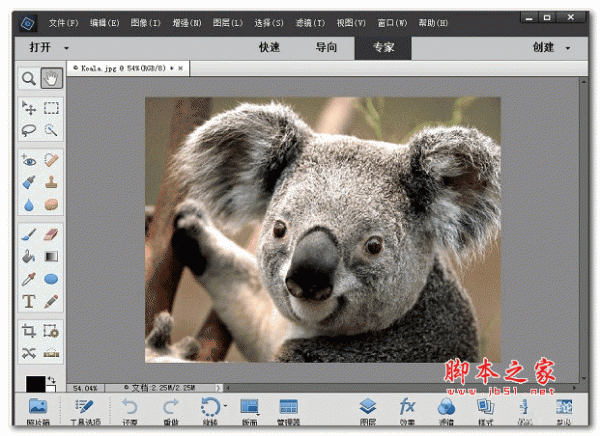Viewport: 600px width, 436px height.
Task: Select the Paint Bucket tool
Action: [29, 256]
